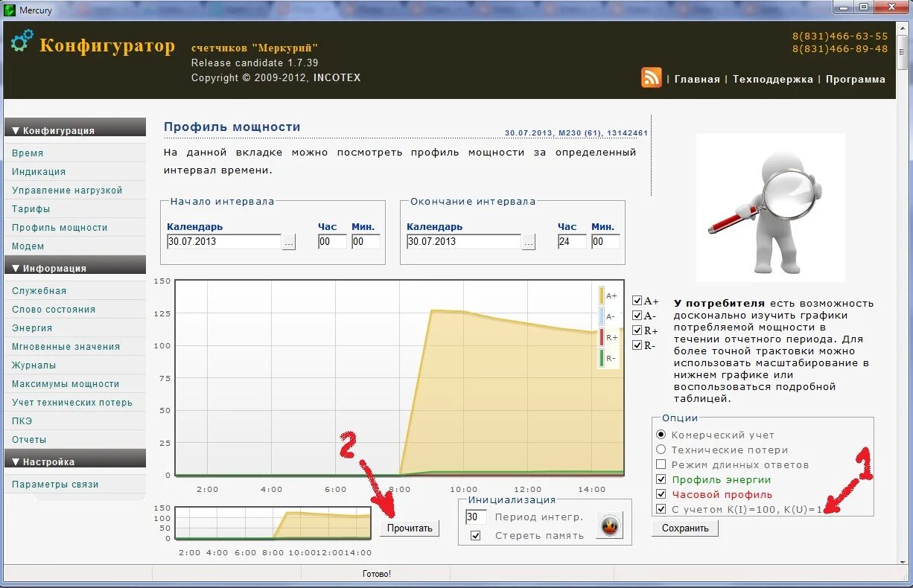Click the start interval Час field
The height and width of the screenshot is (588, 913).
[332, 242]
